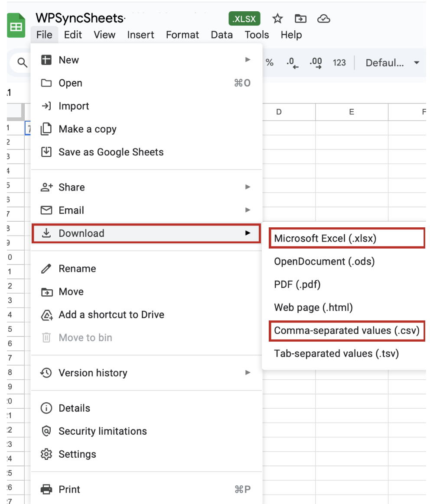Go to Sheets home via green logo
The image size is (430, 504).
click(x=16, y=26)
